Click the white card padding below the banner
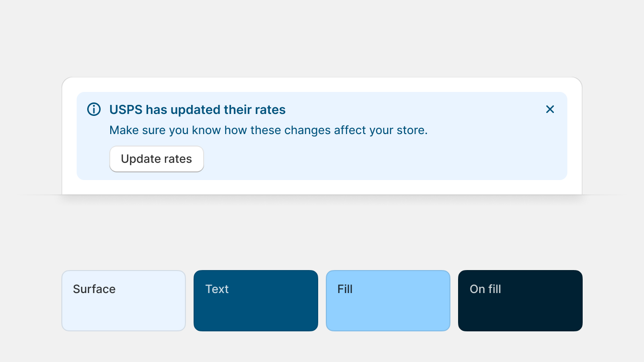This screenshot has height=362, width=644. (x=322, y=187)
